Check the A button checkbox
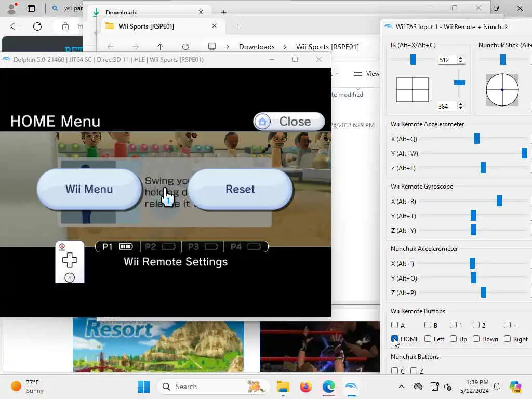532x399 pixels. click(x=394, y=325)
